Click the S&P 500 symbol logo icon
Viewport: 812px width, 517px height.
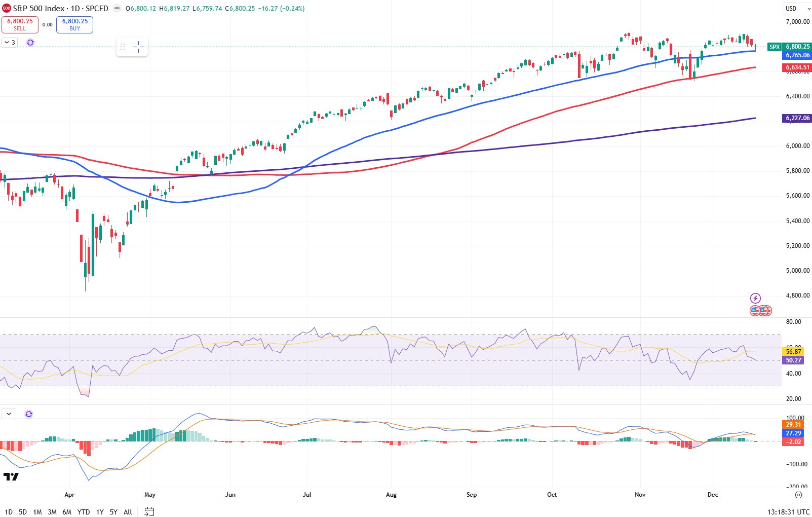click(x=6, y=8)
